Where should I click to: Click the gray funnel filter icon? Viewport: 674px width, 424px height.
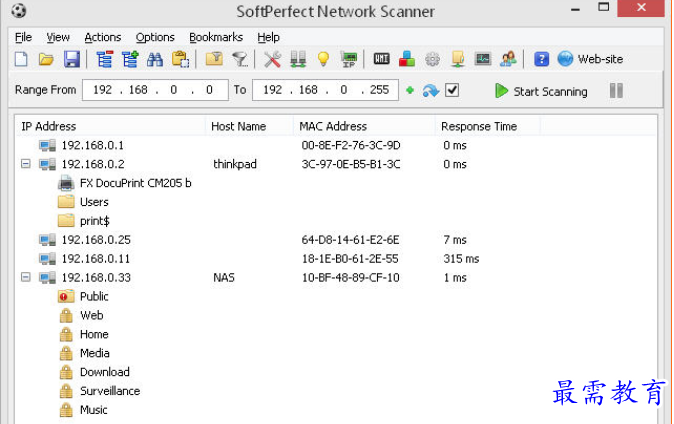tap(240, 59)
